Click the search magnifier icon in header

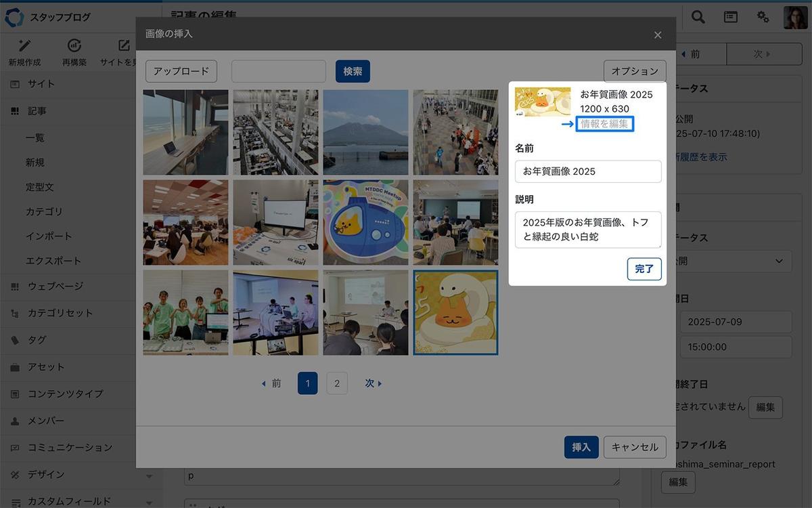[x=698, y=17]
